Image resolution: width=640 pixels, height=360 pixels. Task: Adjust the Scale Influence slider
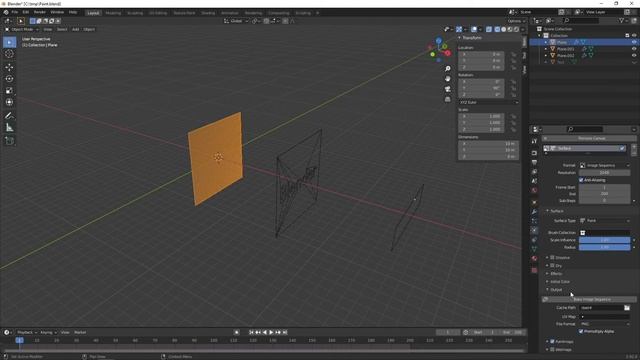pos(604,240)
